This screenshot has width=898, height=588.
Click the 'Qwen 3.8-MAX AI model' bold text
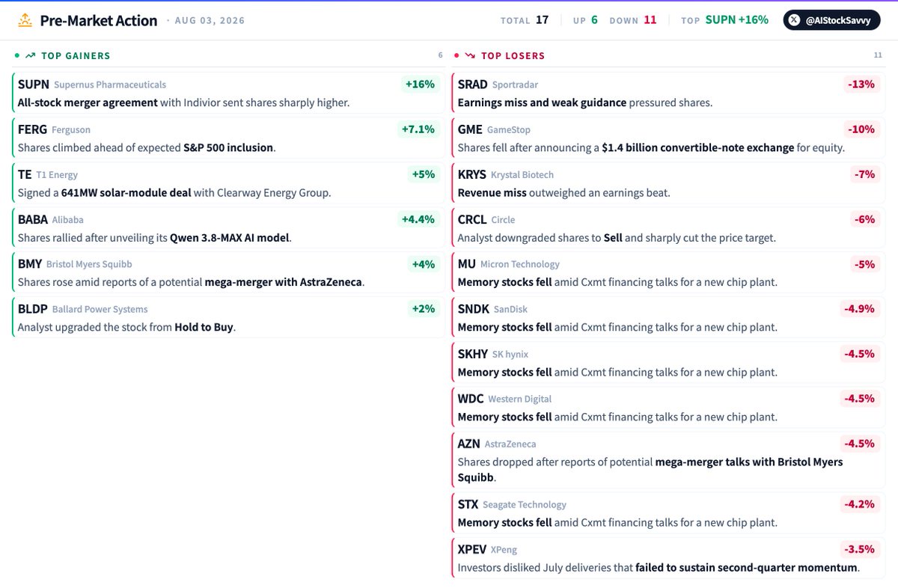point(229,237)
